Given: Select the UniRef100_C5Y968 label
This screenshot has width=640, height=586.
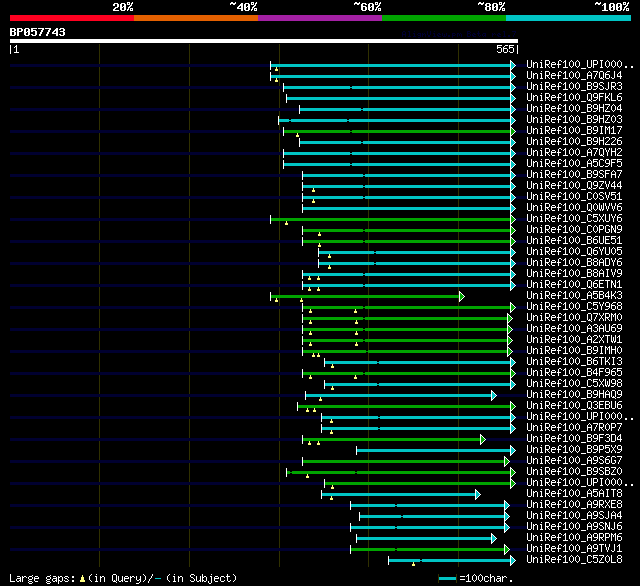Looking at the screenshot, I should 574,307.
